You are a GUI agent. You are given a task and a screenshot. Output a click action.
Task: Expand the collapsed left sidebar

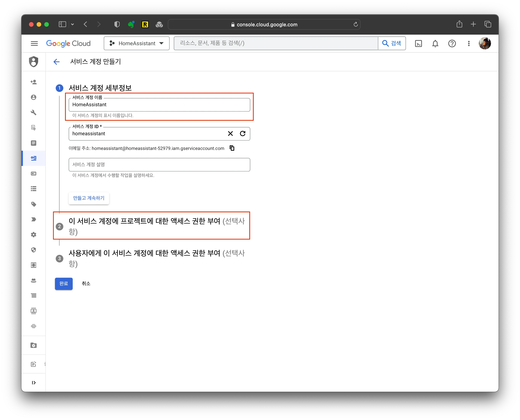pyautogui.click(x=34, y=383)
